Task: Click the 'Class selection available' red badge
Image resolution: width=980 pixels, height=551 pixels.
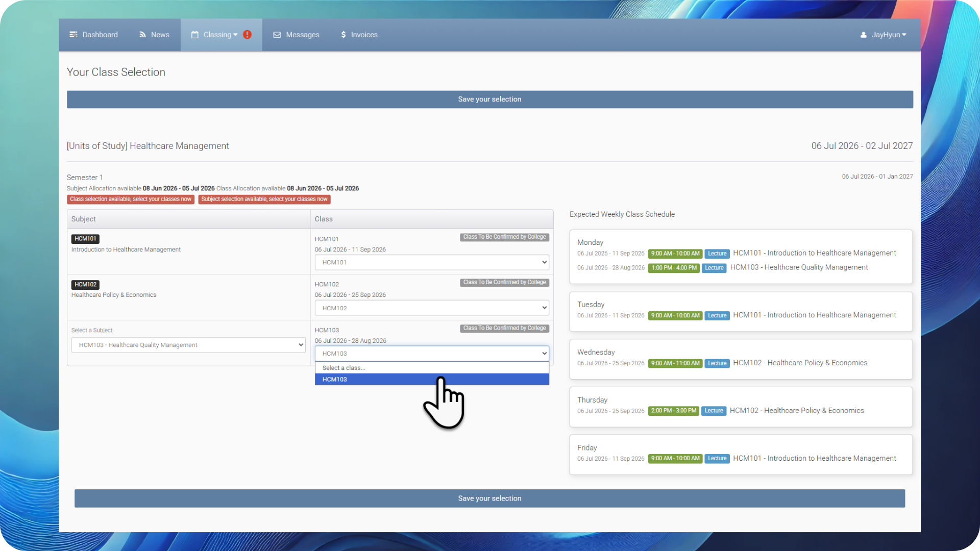Action: coord(131,199)
